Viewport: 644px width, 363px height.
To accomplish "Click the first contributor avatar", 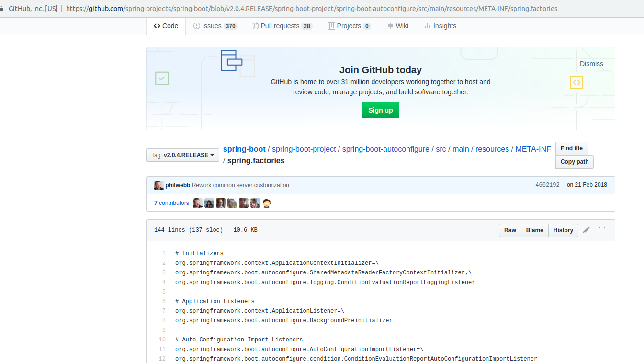I will (x=198, y=203).
